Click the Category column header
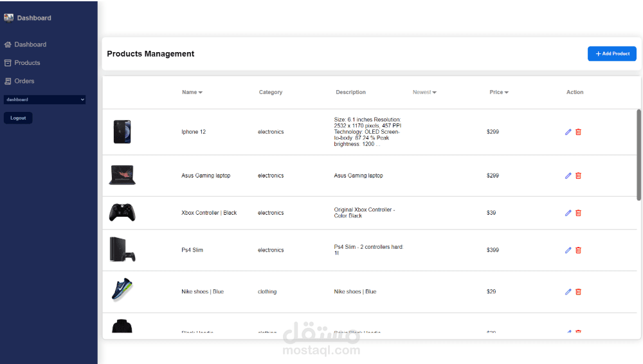This screenshot has width=643, height=364. (x=271, y=93)
